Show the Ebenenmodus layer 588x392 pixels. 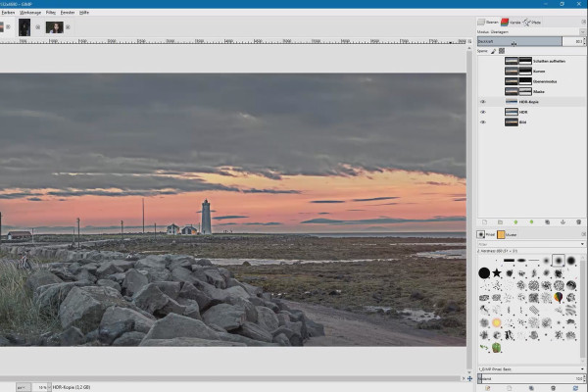click(x=483, y=81)
